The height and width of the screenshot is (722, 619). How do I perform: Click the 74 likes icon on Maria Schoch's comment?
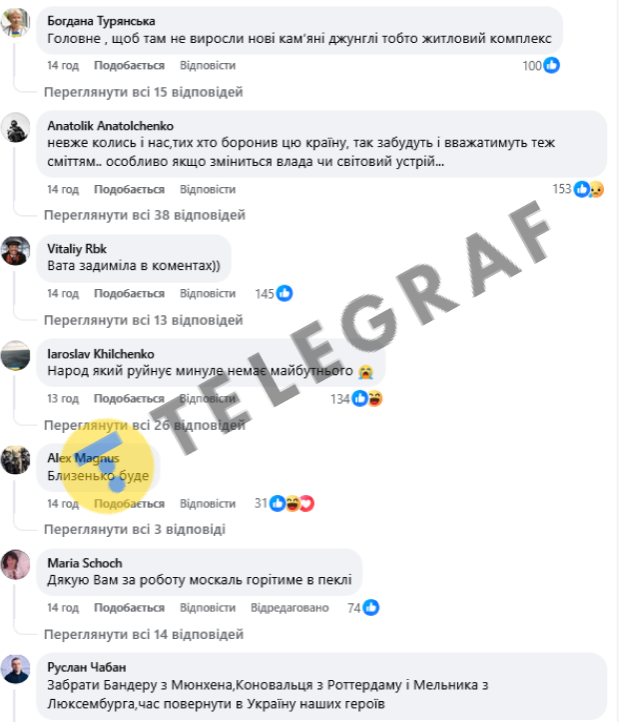[x=371, y=608]
